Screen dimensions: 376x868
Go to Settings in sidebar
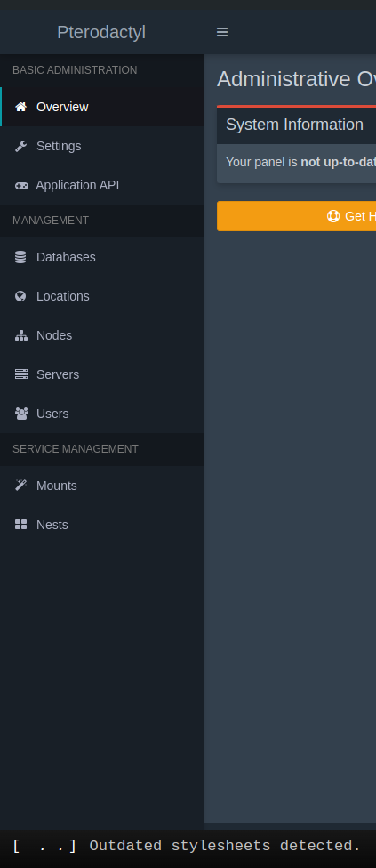coord(101,146)
